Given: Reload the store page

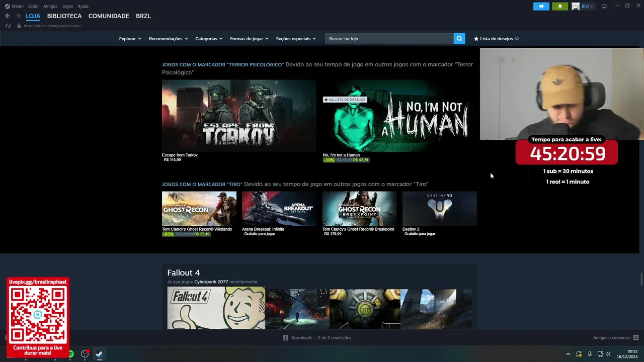Looking at the screenshot, I should pos(8,26).
